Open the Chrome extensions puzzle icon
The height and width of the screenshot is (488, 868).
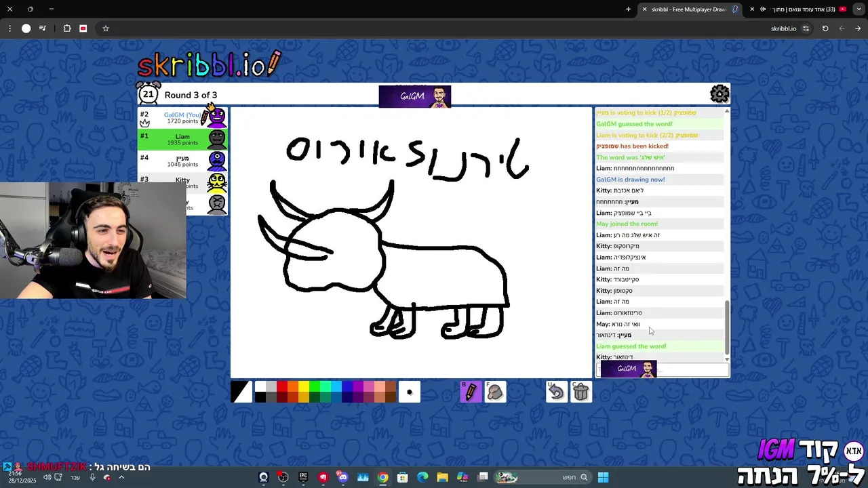point(66,28)
